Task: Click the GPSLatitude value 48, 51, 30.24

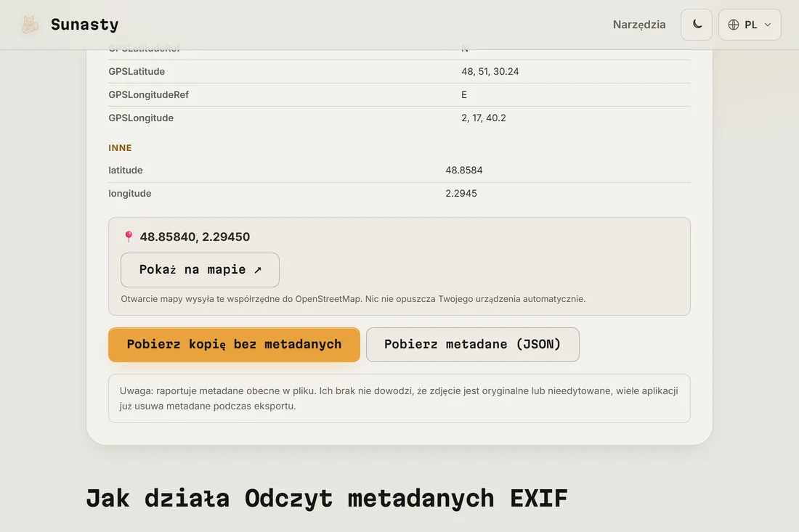Action: click(490, 71)
